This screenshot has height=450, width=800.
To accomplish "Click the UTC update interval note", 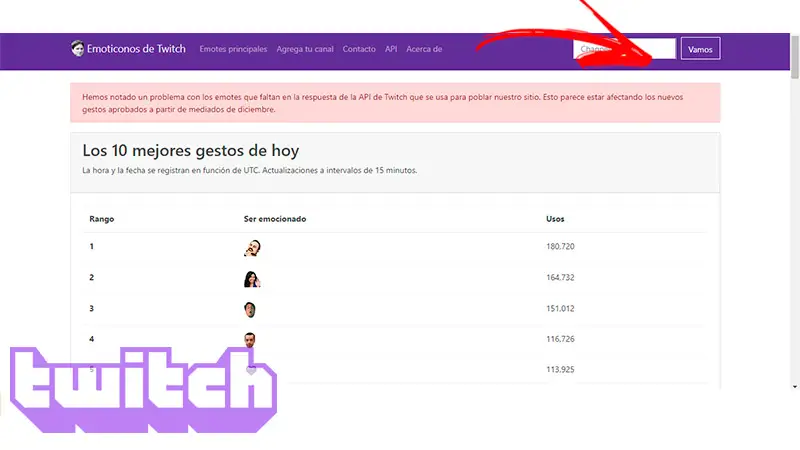I will pyautogui.click(x=249, y=170).
